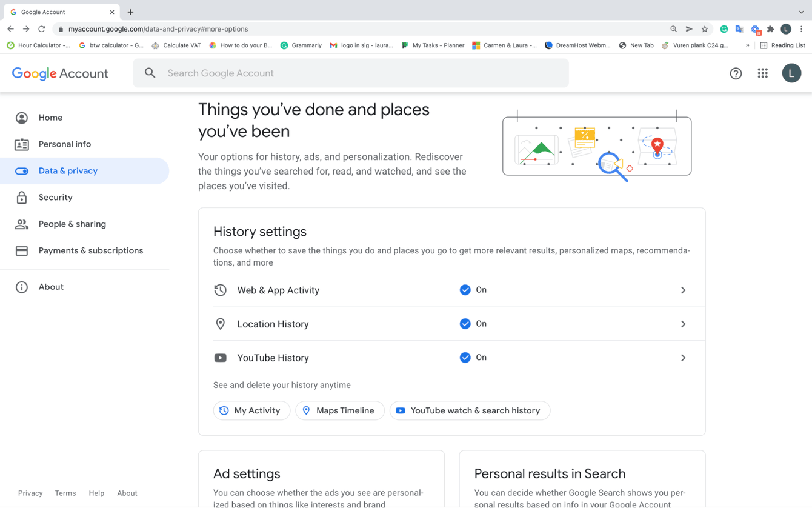Click the Privacy footer link
This screenshot has width=812, height=508.
tap(30, 493)
